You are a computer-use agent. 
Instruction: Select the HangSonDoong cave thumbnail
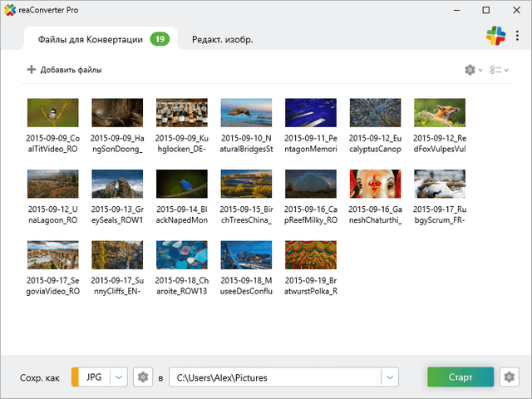pos(117,113)
